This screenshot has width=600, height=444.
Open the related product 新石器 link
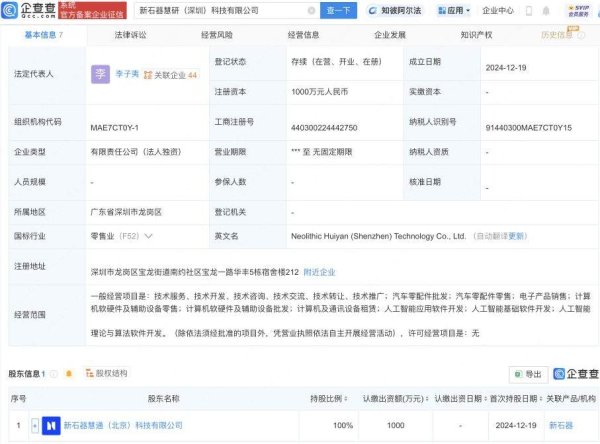[x=561, y=425]
